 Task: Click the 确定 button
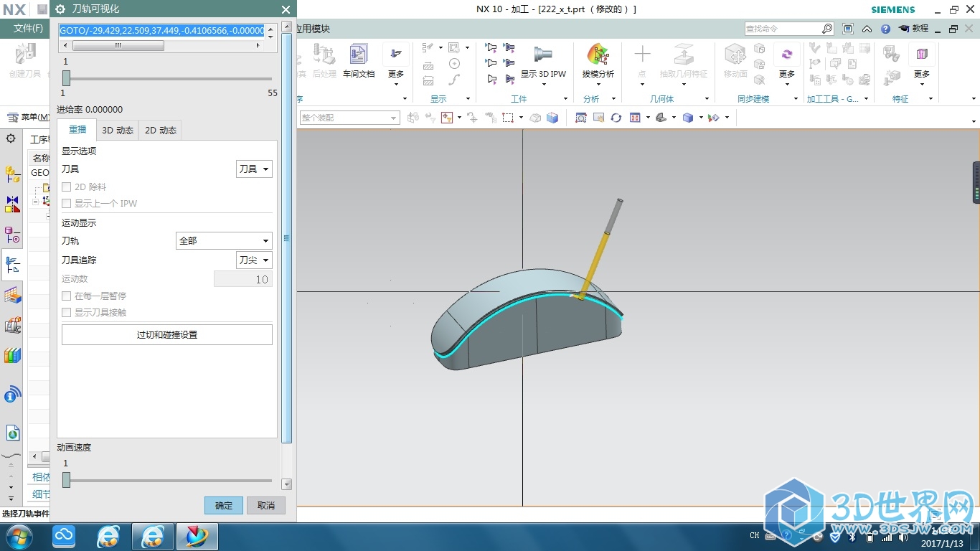coord(224,505)
